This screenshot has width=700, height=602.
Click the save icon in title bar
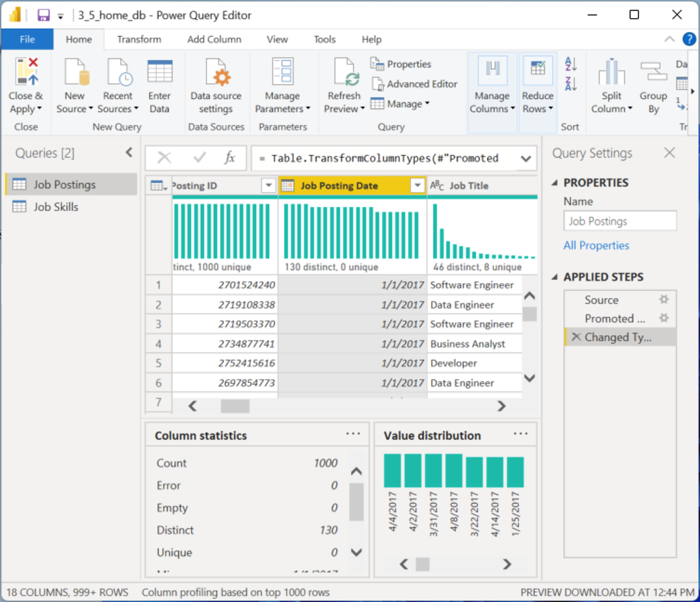click(x=44, y=15)
